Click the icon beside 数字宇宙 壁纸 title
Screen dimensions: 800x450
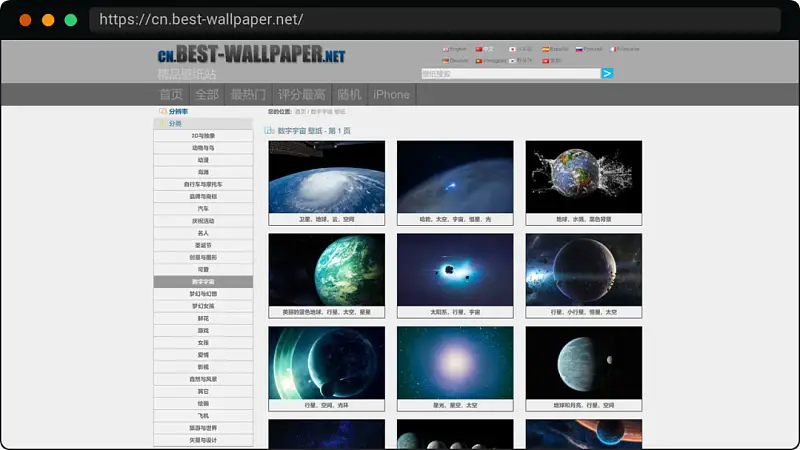[269, 131]
